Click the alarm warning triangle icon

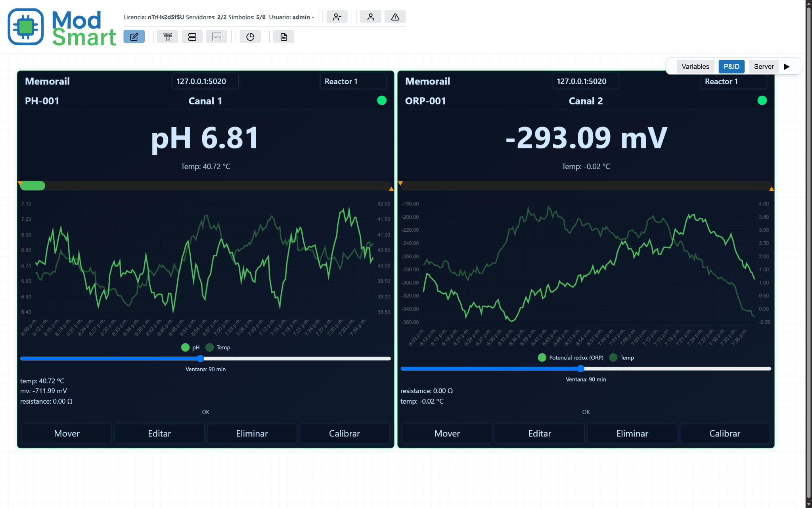(395, 17)
